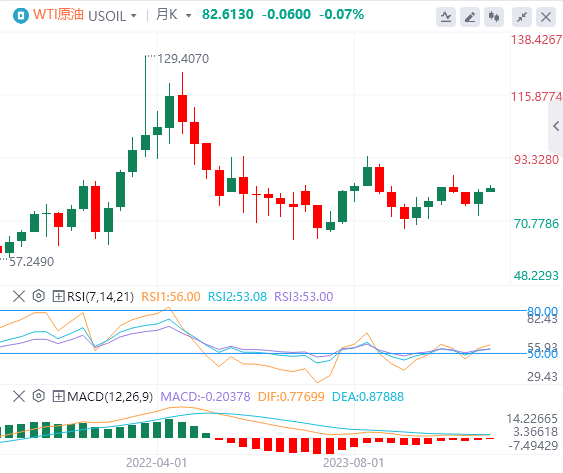Click the 129.4070 high price candle label
Viewport: 563px width, 473px height.
click(183, 59)
